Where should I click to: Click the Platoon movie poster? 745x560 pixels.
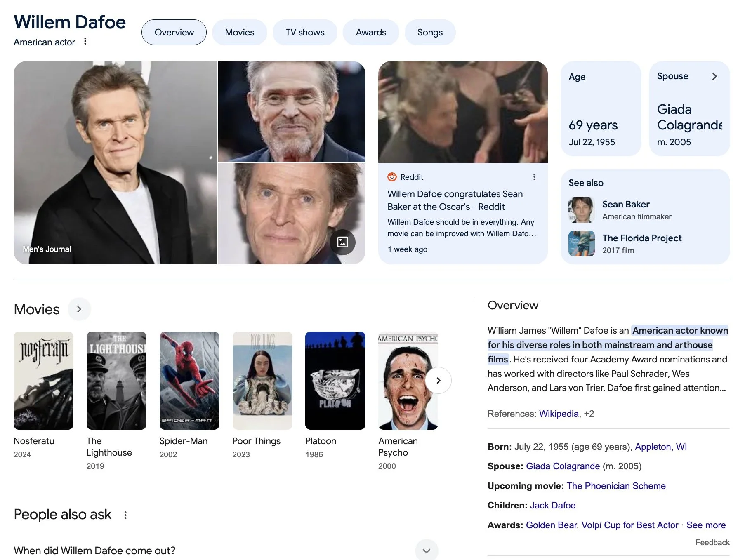coord(335,381)
